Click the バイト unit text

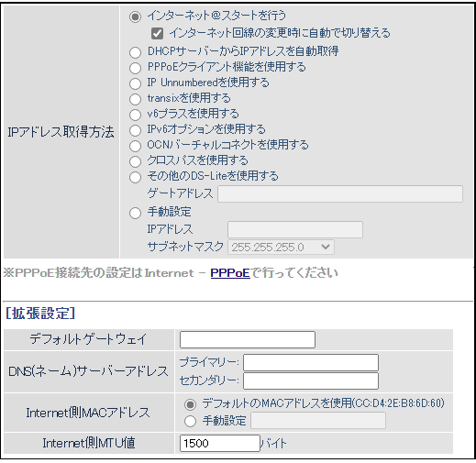(273, 444)
